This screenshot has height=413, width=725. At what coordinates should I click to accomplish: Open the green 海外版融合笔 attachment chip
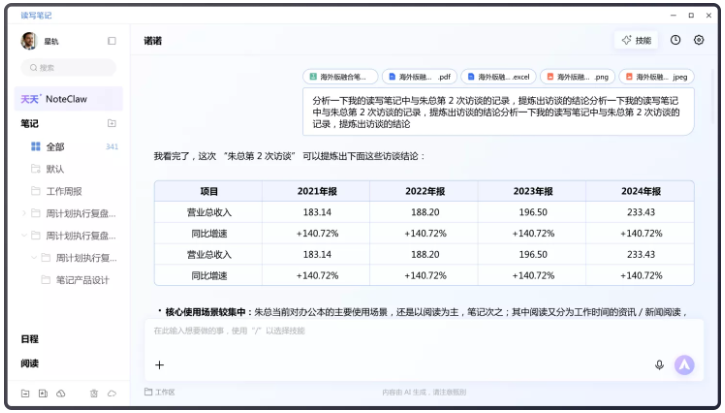click(x=340, y=77)
